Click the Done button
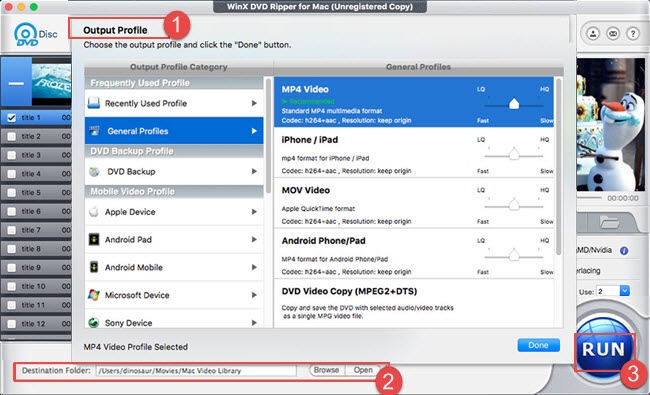 538,345
